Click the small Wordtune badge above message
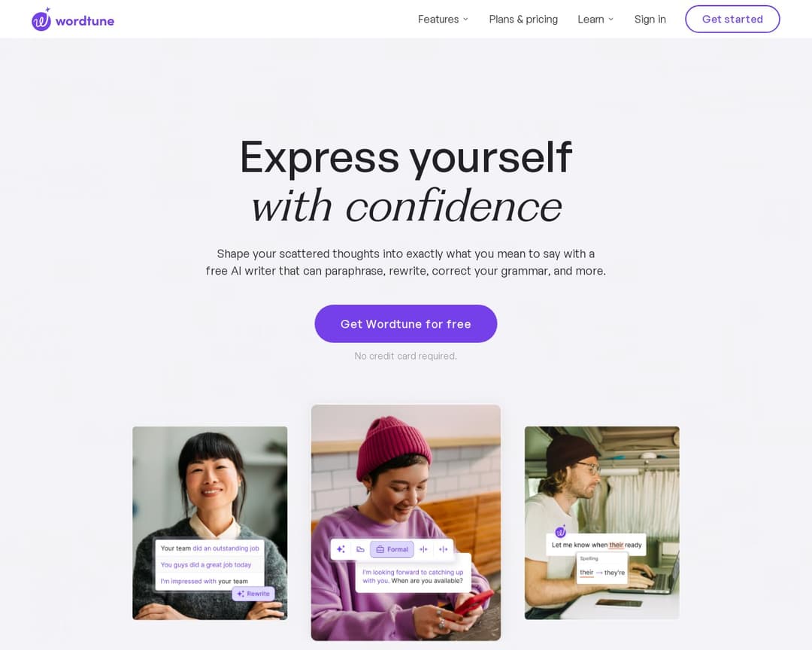The height and width of the screenshot is (650, 812). [x=560, y=531]
